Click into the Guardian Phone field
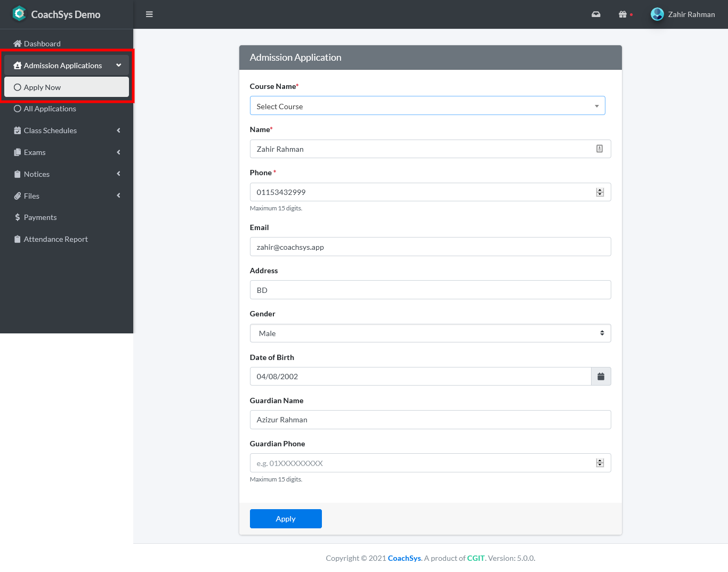Viewport: 728px width, 572px height. click(x=421, y=463)
